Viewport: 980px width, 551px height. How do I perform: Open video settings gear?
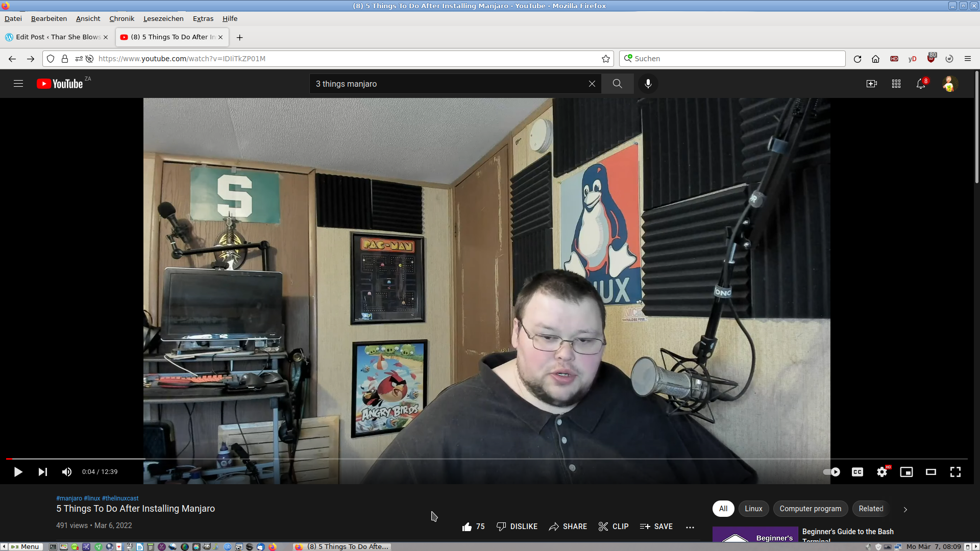[x=882, y=472]
